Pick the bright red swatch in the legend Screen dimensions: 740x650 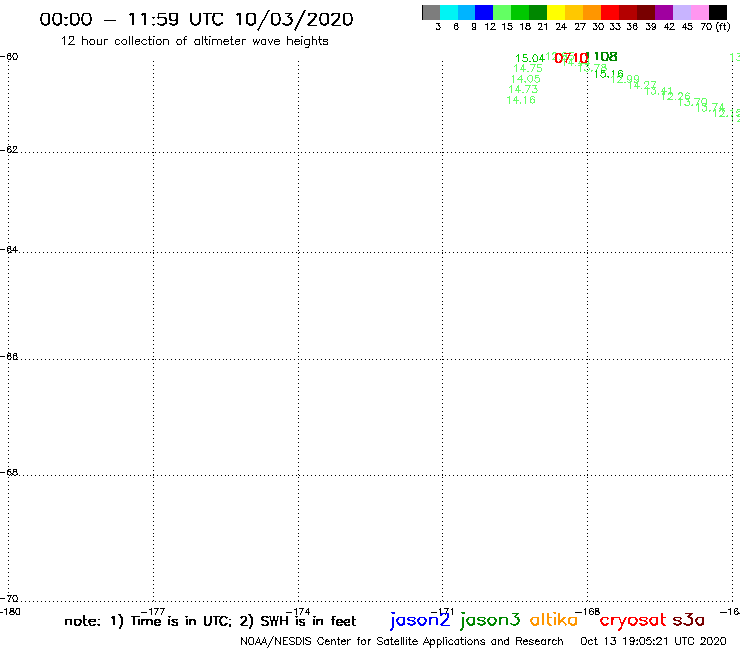pos(610,12)
